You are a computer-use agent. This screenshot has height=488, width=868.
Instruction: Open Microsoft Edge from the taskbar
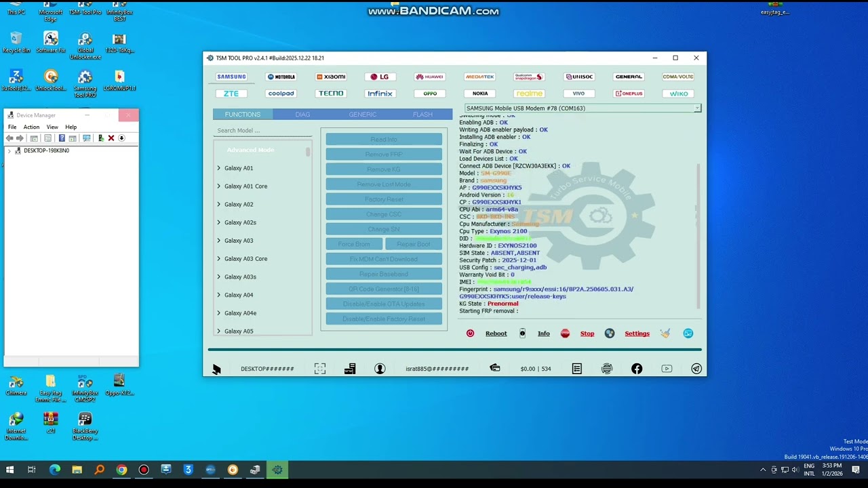click(55, 470)
